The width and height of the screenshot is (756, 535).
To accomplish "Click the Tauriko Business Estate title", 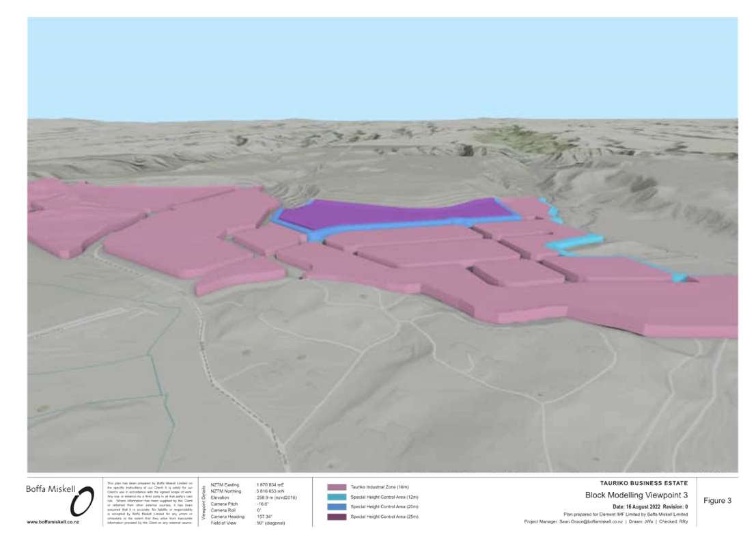I will tap(643, 484).
